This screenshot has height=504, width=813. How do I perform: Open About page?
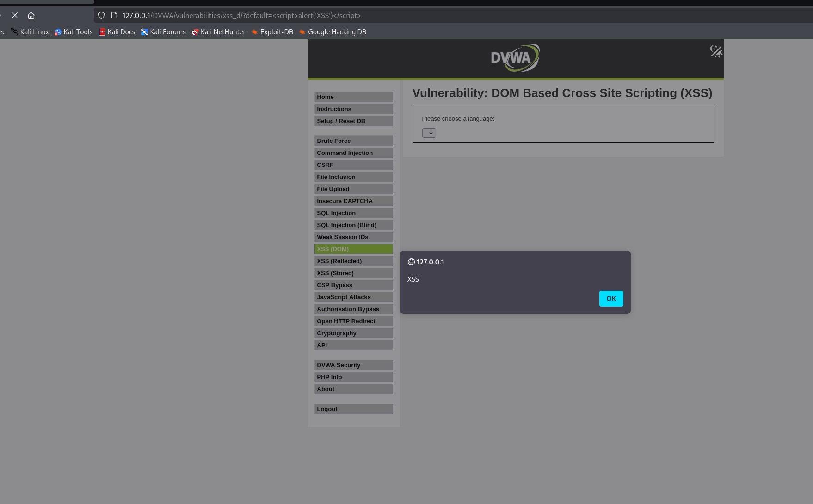tap(354, 389)
